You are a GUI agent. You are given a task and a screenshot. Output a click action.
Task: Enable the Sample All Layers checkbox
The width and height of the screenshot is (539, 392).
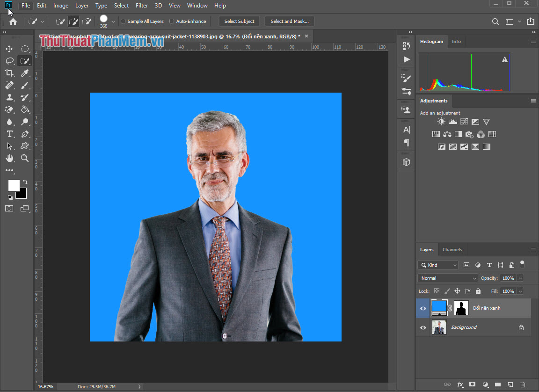(x=123, y=21)
